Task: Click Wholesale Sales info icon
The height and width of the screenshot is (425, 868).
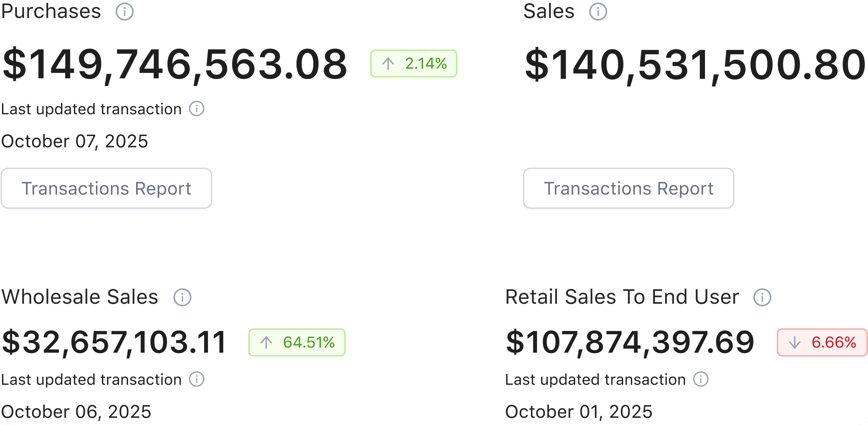Action: 182,297
